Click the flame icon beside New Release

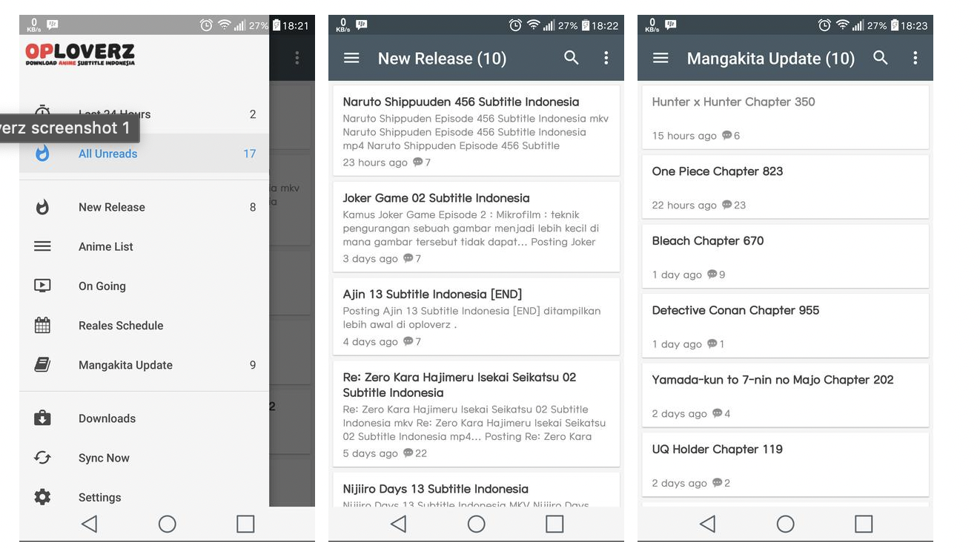coord(43,207)
